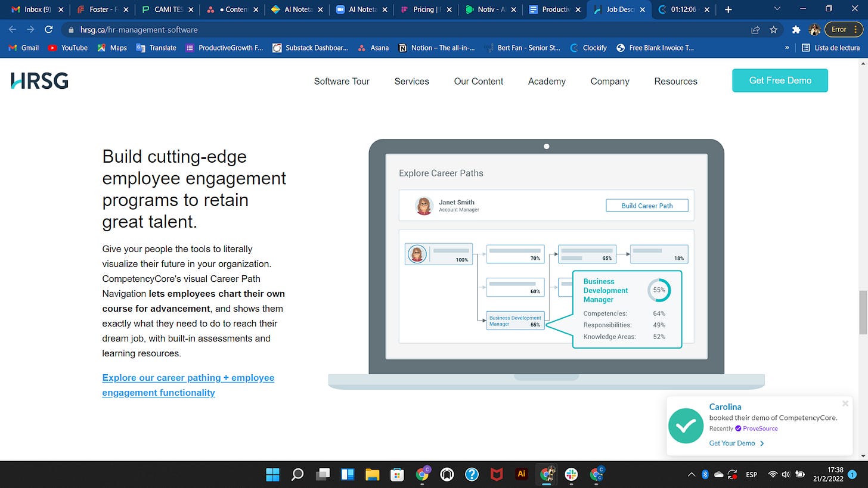Open the Translate bookmark
Viewport: 868px width, 488px height.
(x=156, y=48)
